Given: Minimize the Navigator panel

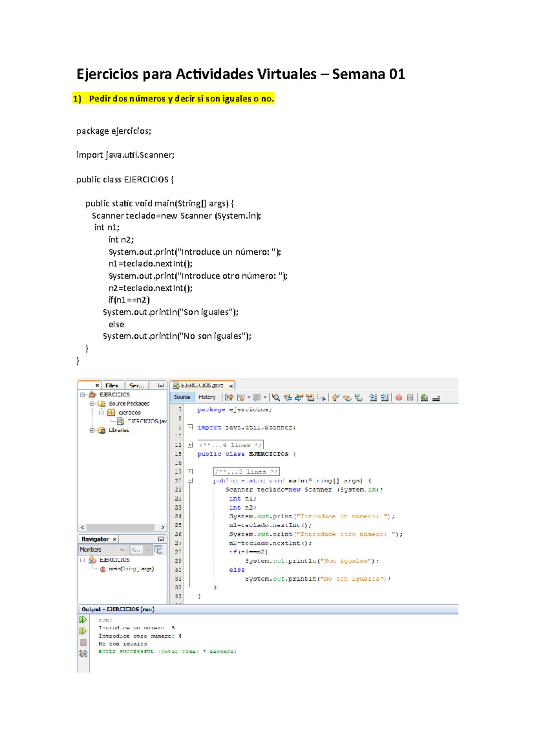Looking at the screenshot, I should tap(161, 539).
